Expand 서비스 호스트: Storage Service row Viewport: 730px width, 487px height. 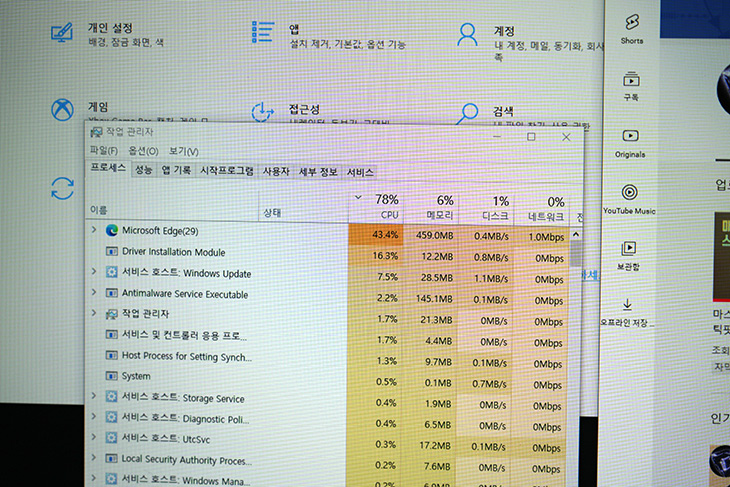(x=94, y=396)
